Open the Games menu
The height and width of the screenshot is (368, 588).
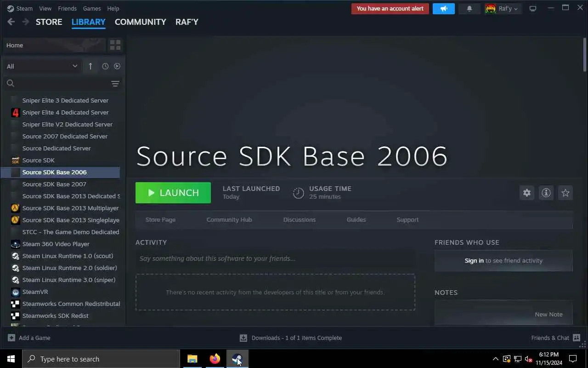coord(92,8)
